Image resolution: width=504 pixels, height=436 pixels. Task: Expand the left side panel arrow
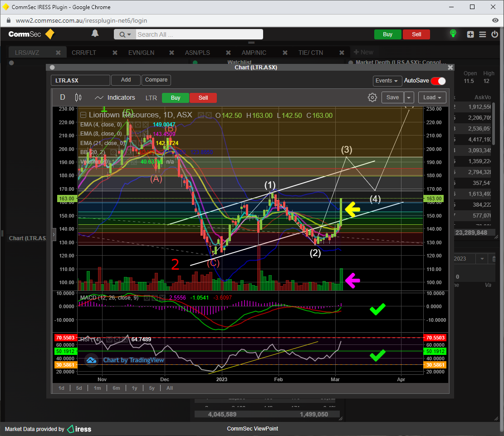pyautogui.click(x=54, y=234)
